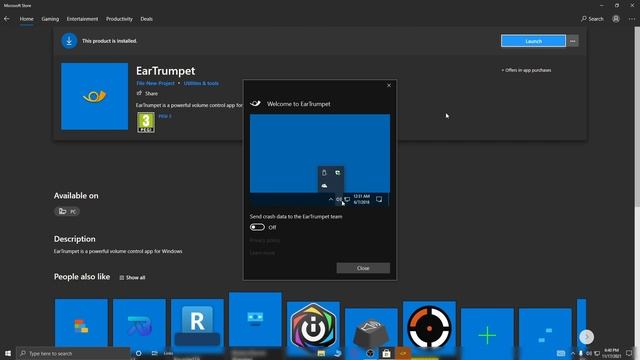Image resolution: width=640 pixels, height=360 pixels.
Task: Open the PEGI 3 rating link
Action: point(165,116)
